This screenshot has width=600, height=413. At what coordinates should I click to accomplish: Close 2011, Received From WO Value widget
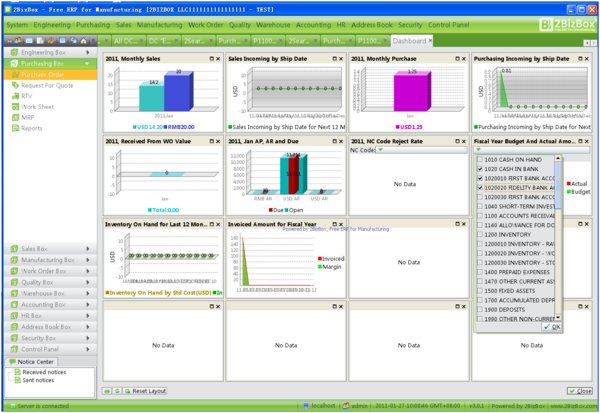(x=218, y=141)
